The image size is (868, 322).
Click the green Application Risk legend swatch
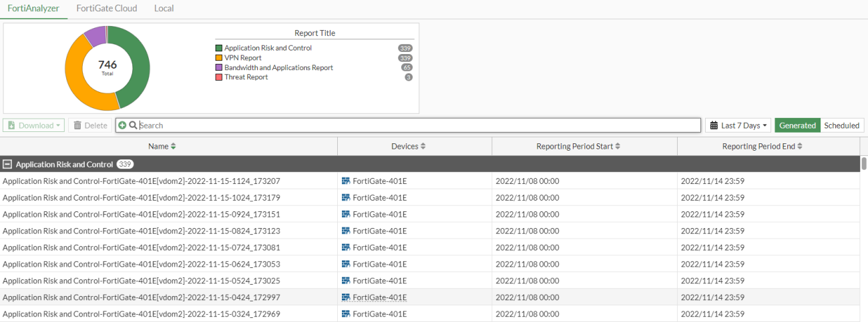pyautogui.click(x=218, y=48)
